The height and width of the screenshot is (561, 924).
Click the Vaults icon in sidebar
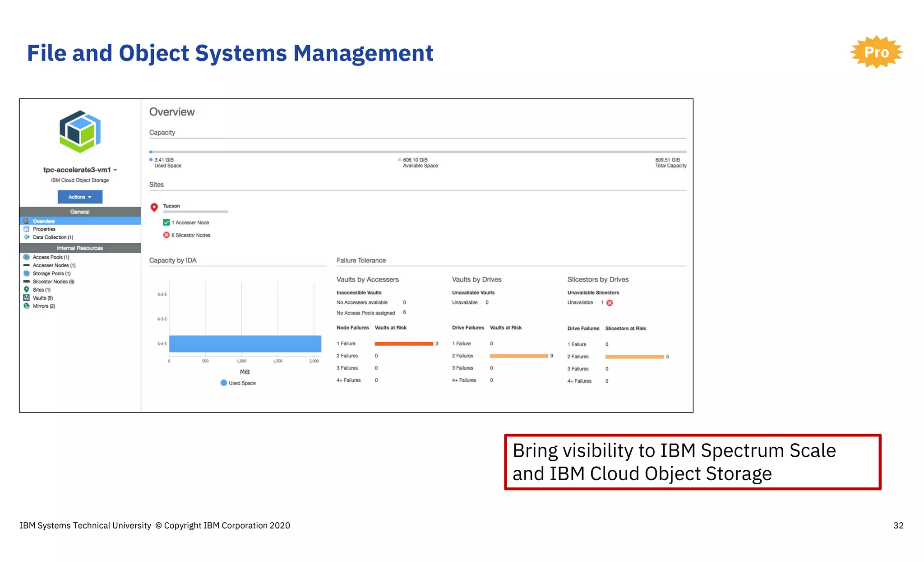click(x=26, y=298)
